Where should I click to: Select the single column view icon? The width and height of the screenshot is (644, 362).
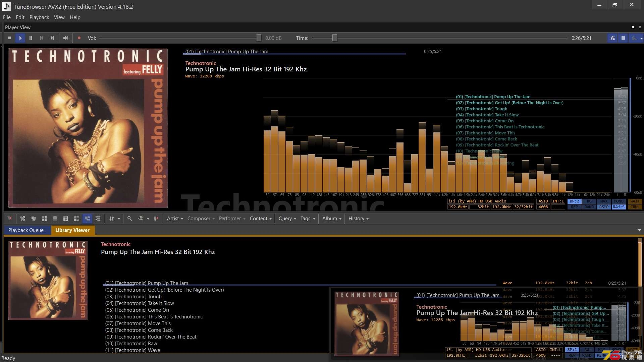55,219
